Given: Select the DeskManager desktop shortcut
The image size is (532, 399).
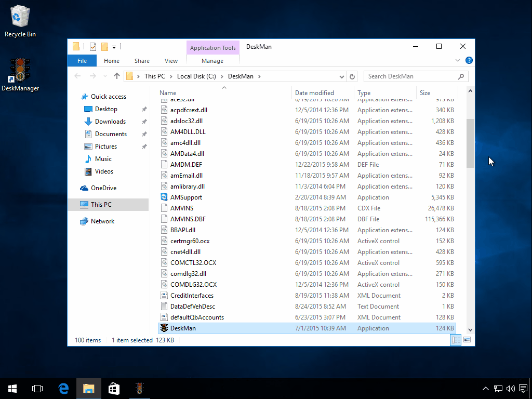Looking at the screenshot, I should pos(20,75).
